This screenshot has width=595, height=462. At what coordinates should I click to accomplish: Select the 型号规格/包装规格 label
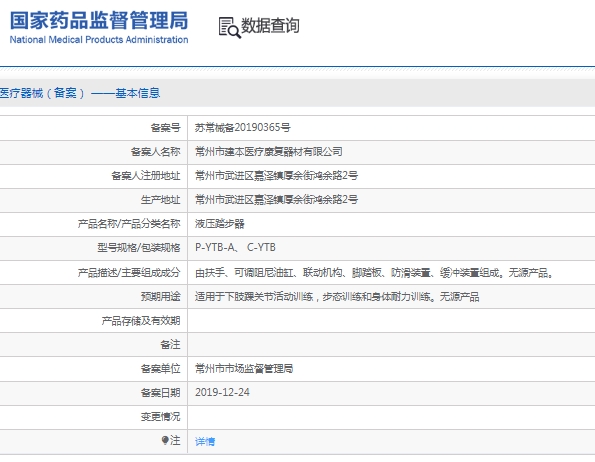point(139,248)
